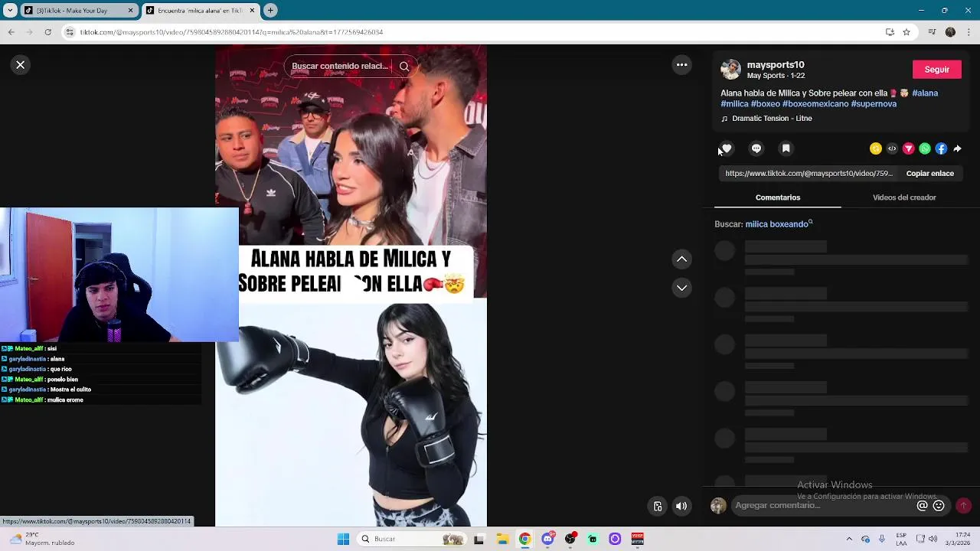Go to next video with down arrow
Image resolution: width=980 pixels, height=551 pixels.
(681, 288)
